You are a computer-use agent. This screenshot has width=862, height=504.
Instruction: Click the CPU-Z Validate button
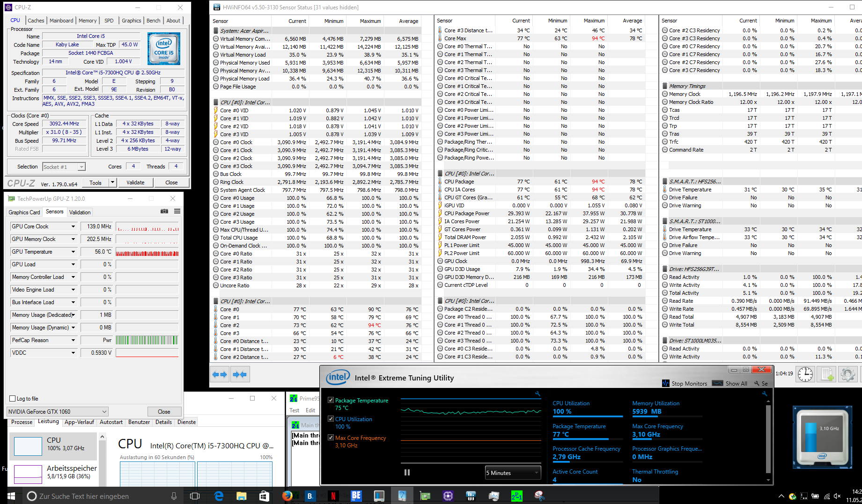[135, 183]
